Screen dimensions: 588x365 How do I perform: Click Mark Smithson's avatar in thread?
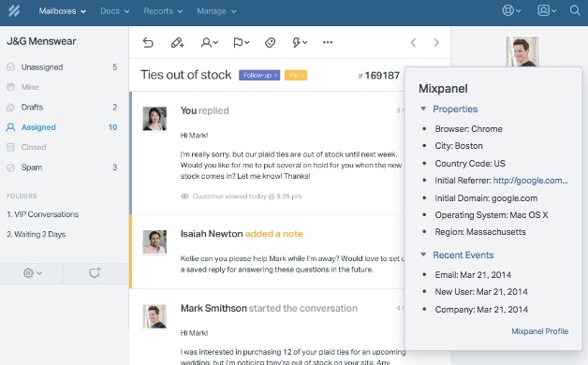point(154,316)
